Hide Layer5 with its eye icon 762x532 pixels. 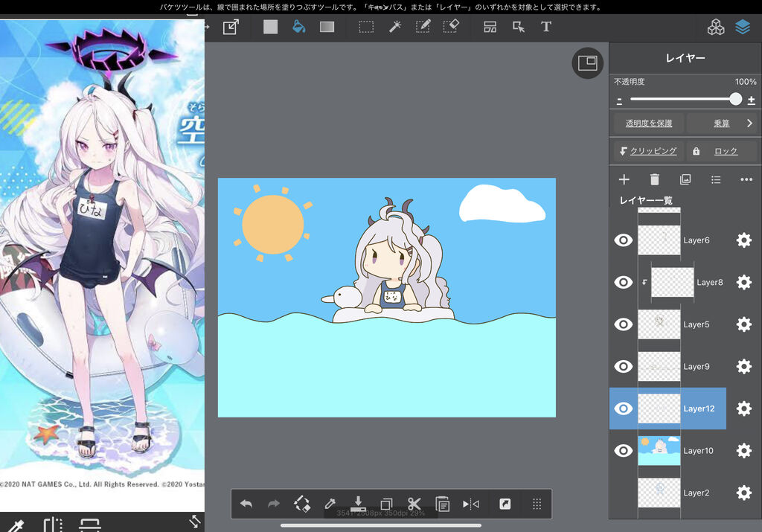tap(624, 324)
